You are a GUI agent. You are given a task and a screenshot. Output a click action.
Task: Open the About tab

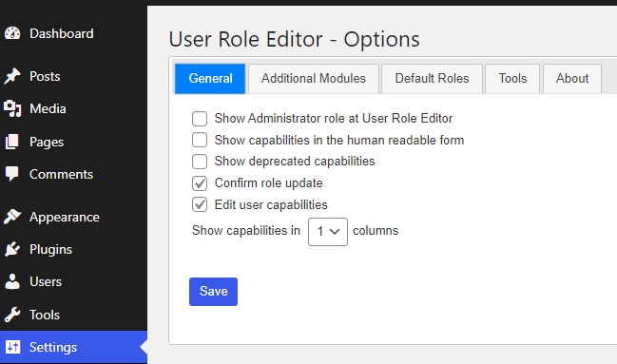[x=572, y=78]
